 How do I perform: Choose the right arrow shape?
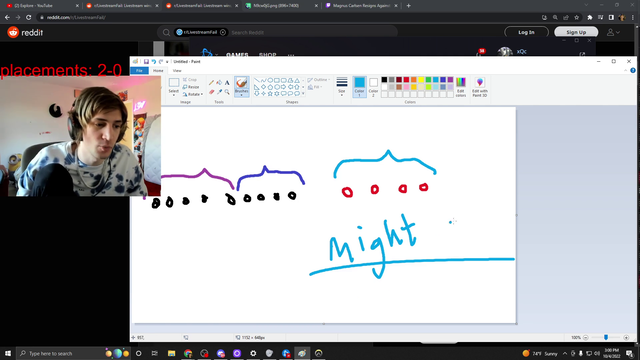click(284, 87)
